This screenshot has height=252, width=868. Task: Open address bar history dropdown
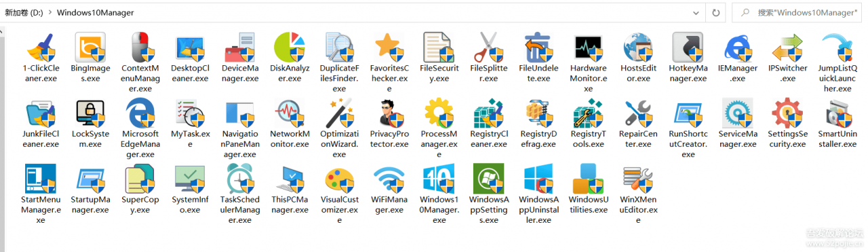tap(696, 13)
